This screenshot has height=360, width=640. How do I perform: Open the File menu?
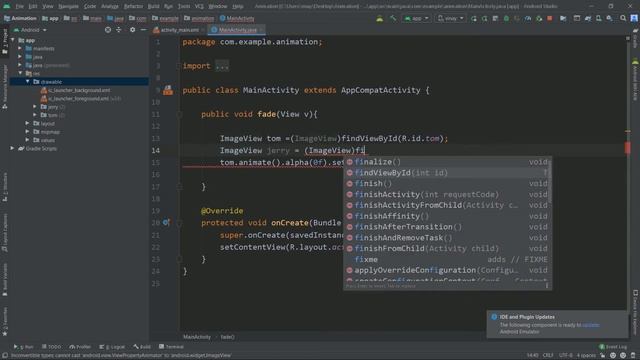[20, 6]
